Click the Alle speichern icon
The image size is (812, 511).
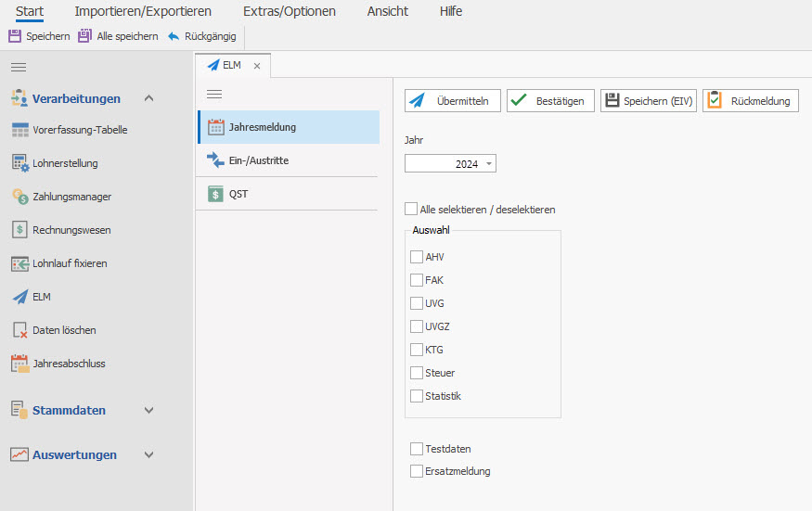[x=85, y=36]
